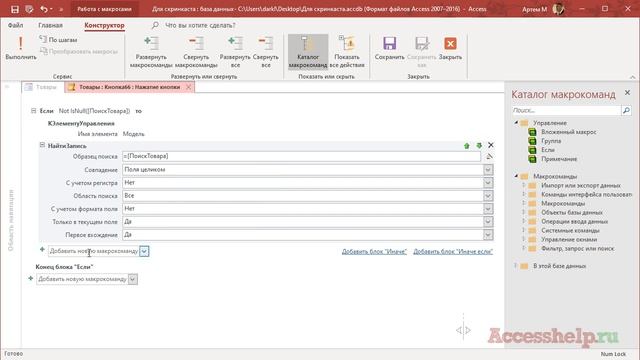640x360 pixels.
Task: Expand everything with Развернуть все
Action: click(235, 52)
